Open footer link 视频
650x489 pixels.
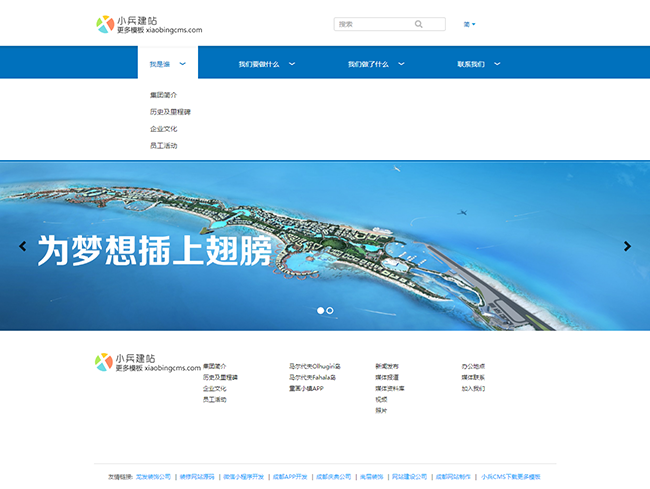point(381,399)
